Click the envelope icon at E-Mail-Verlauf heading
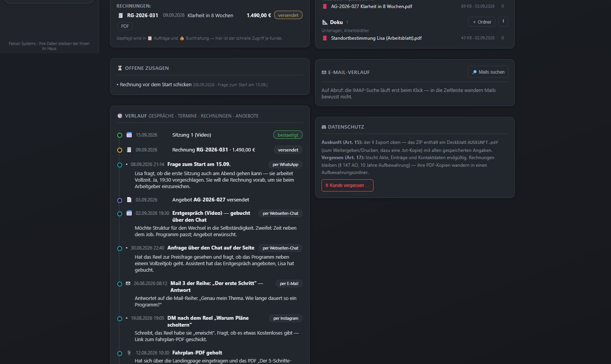 (x=324, y=72)
